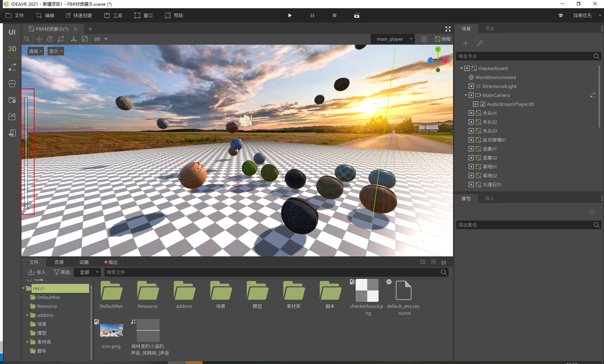Switch to the 动画 bottom tab
This screenshot has height=364, width=604.
coord(84,262)
